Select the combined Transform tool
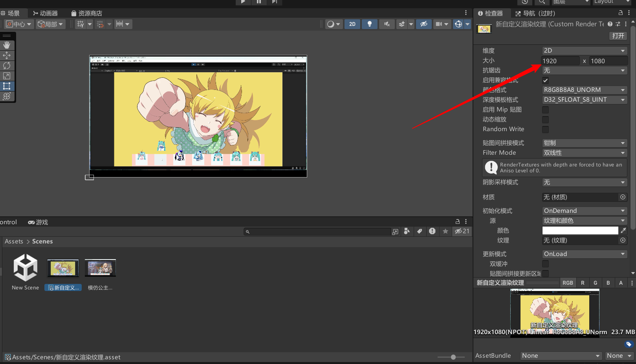The height and width of the screenshot is (364, 636). click(x=7, y=96)
